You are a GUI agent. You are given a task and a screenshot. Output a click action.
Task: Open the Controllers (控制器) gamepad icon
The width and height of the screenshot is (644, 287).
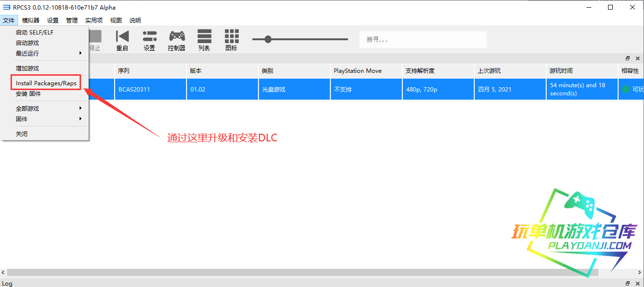coord(177,40)
